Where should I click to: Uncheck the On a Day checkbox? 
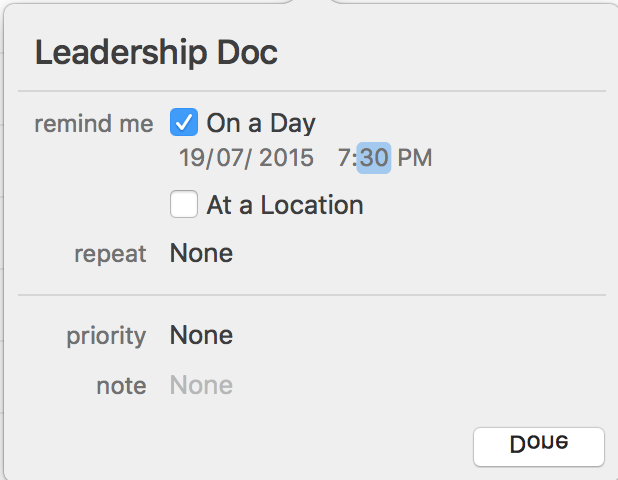point(184,122)
